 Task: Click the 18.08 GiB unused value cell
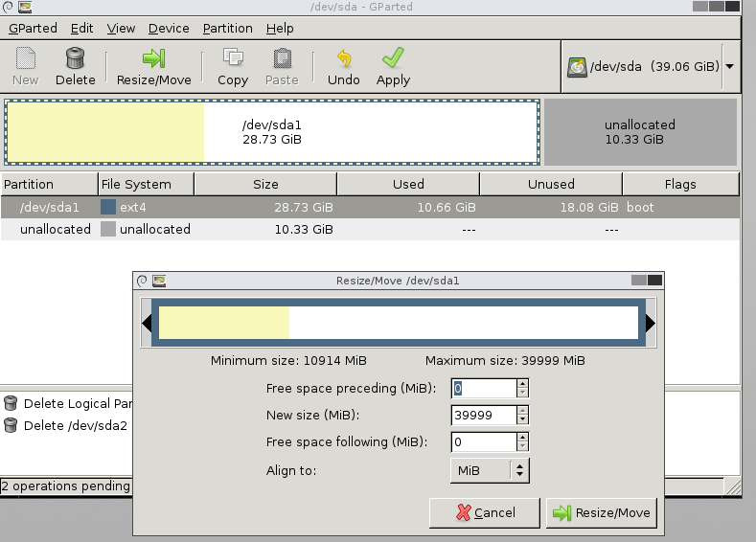589,207
